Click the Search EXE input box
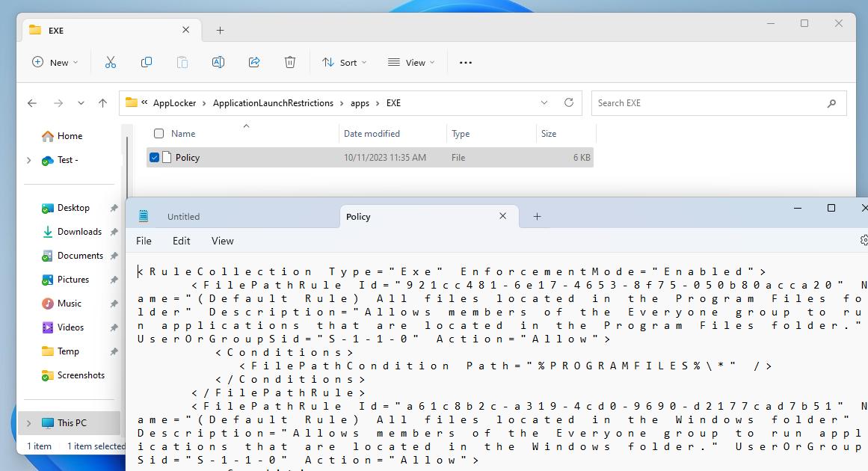The width and height of the screenshot is (868, 471). tap(710, 103)
